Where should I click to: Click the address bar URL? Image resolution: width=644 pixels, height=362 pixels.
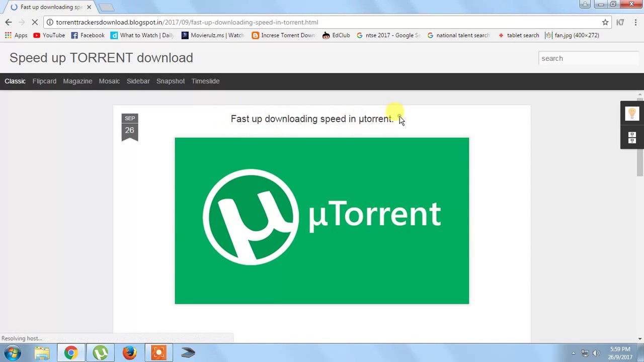(187, 22)
